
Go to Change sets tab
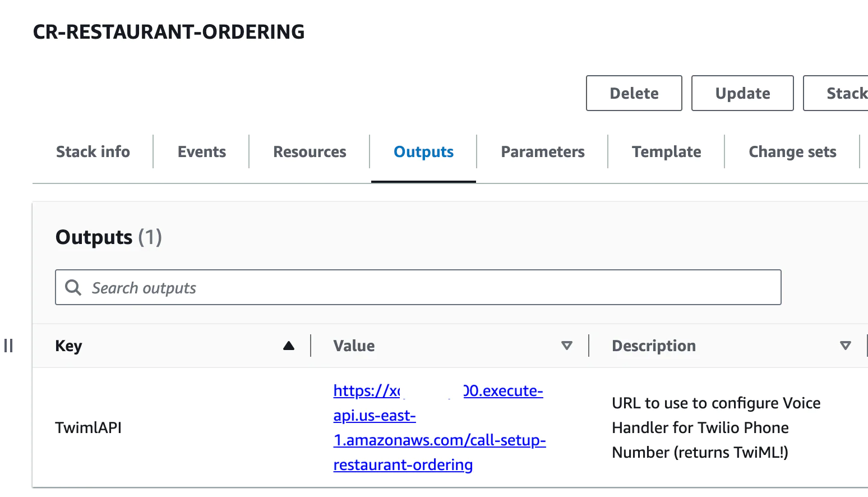(792, 152)
